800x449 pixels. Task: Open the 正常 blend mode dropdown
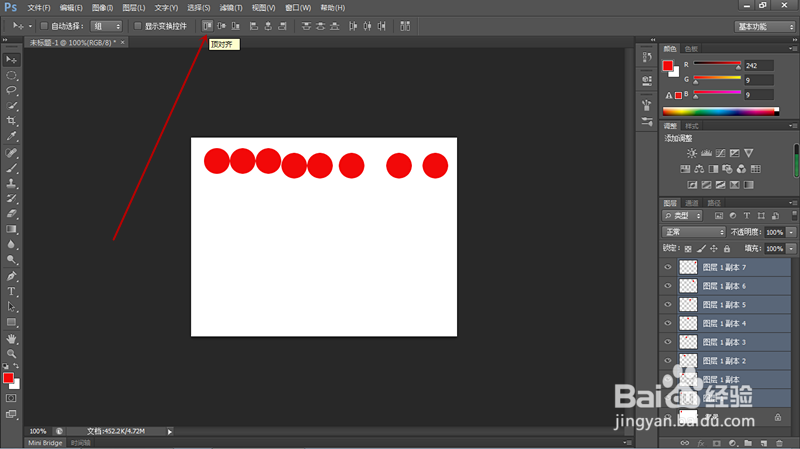(694, 232)
